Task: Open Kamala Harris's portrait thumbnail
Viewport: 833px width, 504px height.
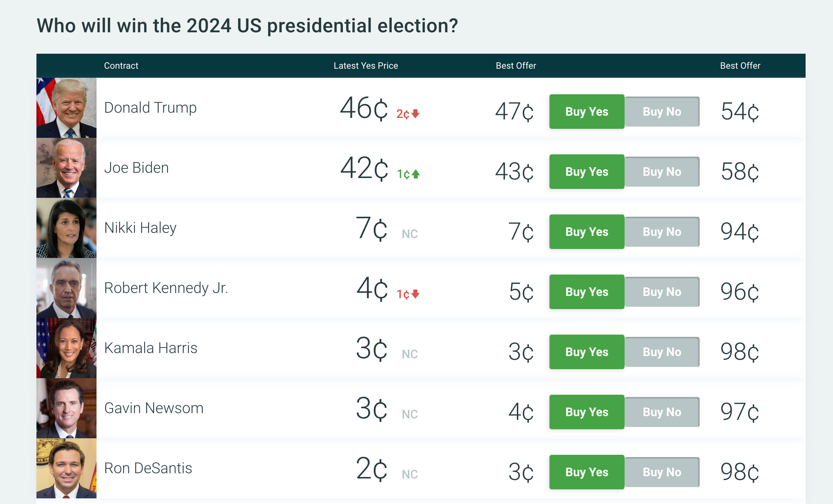Action: (66, 348)
